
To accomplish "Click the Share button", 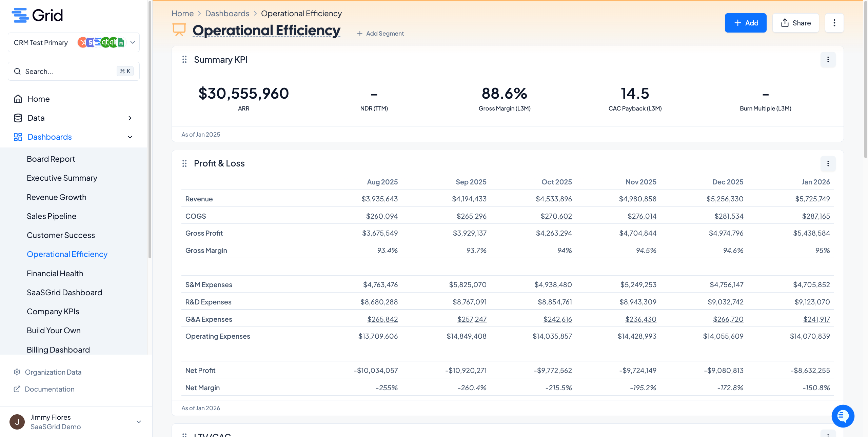I will (x=795, y=23).
